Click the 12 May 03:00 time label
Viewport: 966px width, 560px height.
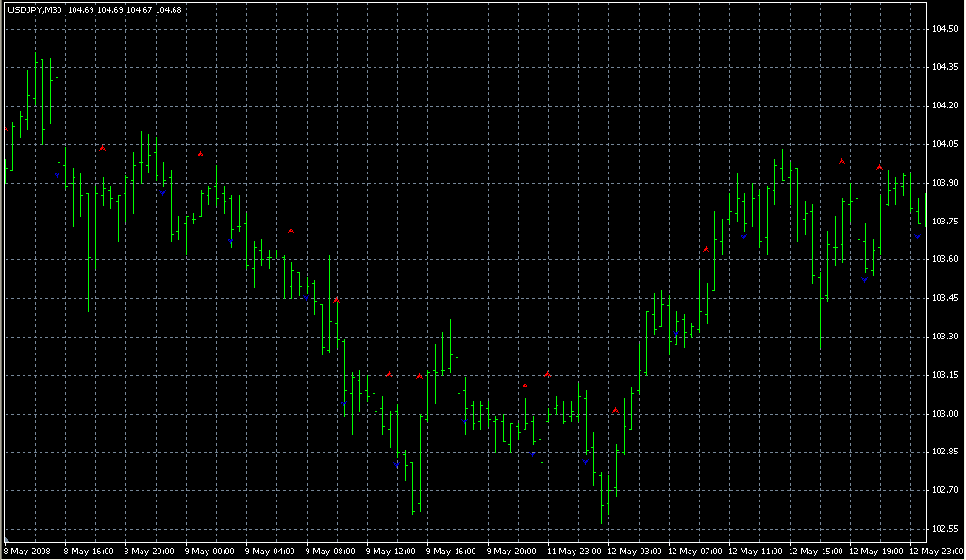coord(635,552)
